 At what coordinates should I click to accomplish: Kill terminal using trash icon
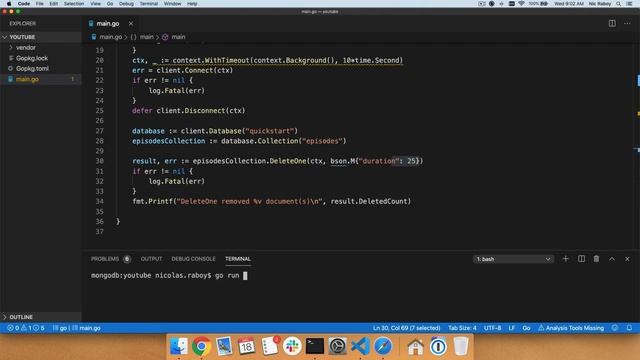pyautogui.click(x=596, y=259)
